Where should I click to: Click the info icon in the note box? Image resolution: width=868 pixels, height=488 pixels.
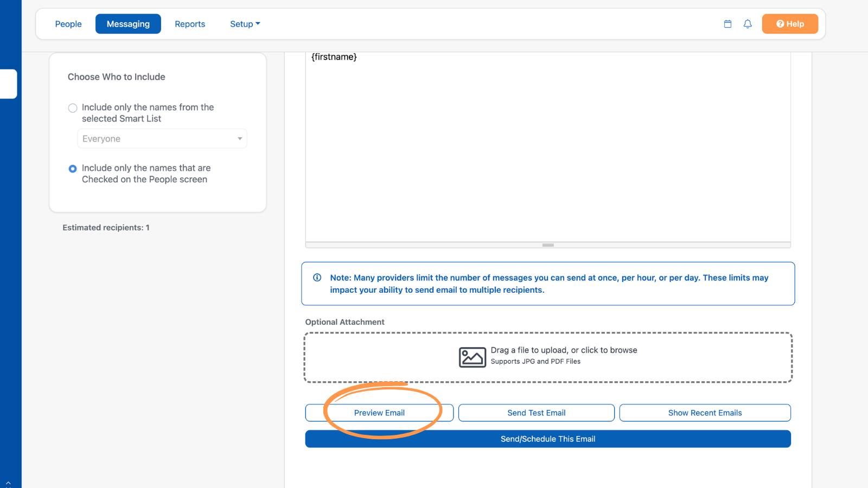317,278
